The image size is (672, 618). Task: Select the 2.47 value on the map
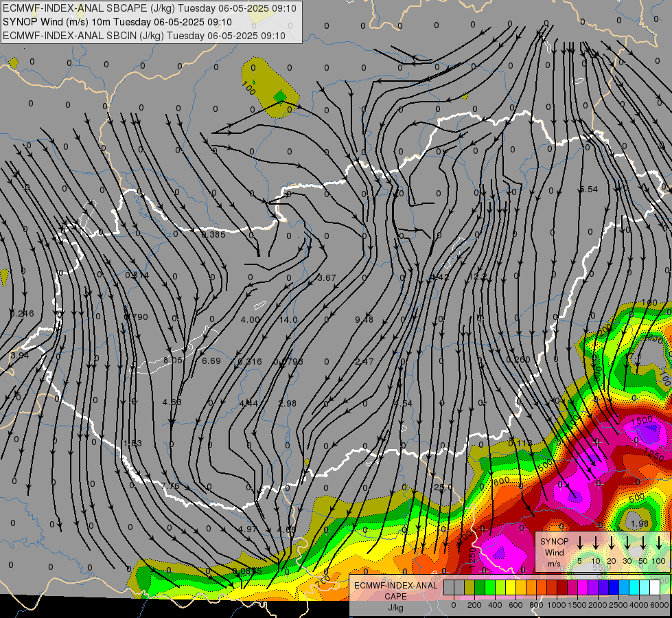coord(364,362)
